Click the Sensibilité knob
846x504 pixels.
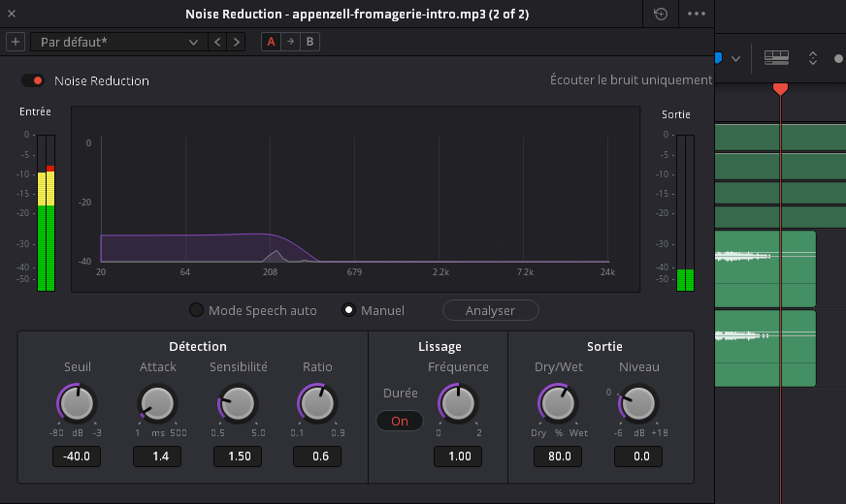(238, 403)
